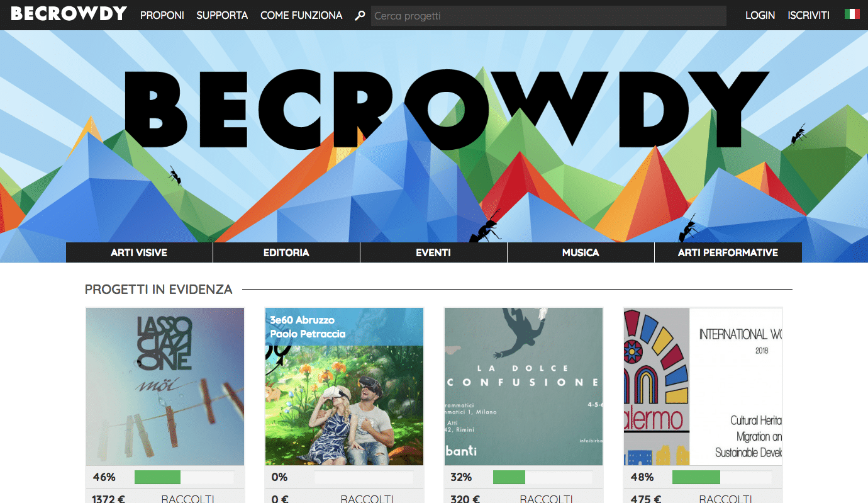This screenshot has width=868, height=503.
Task: Switch to the EVENTI category
Action: click(433, 252)
